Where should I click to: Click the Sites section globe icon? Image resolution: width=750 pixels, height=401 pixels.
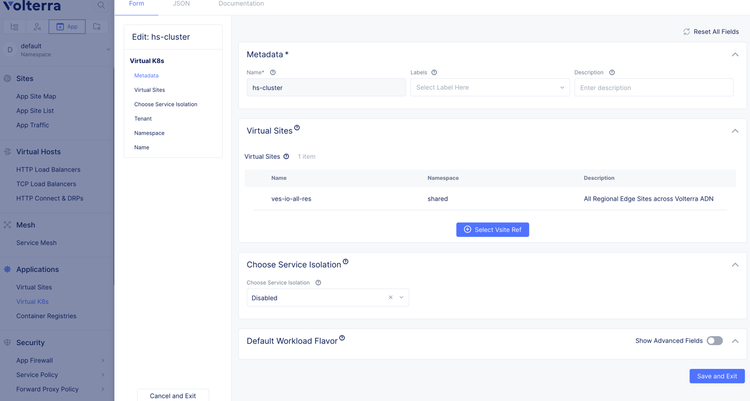pos(7,78)
